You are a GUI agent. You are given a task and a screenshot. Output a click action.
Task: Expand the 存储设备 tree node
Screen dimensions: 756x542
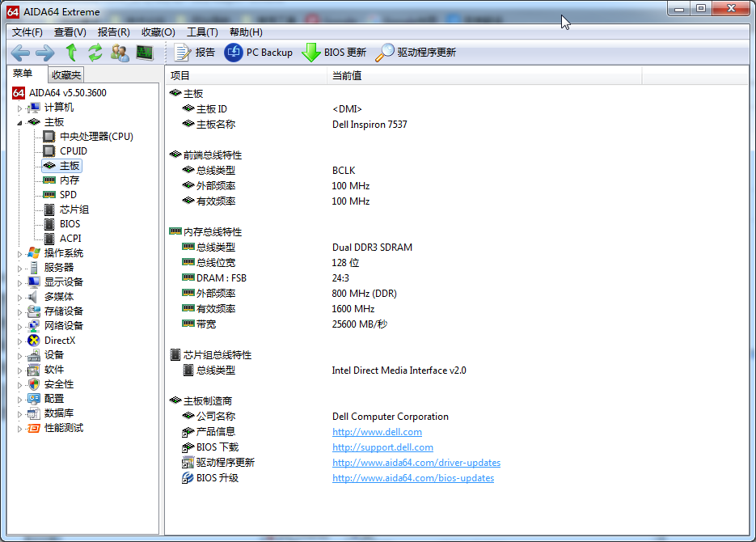(x=19, y=312)
